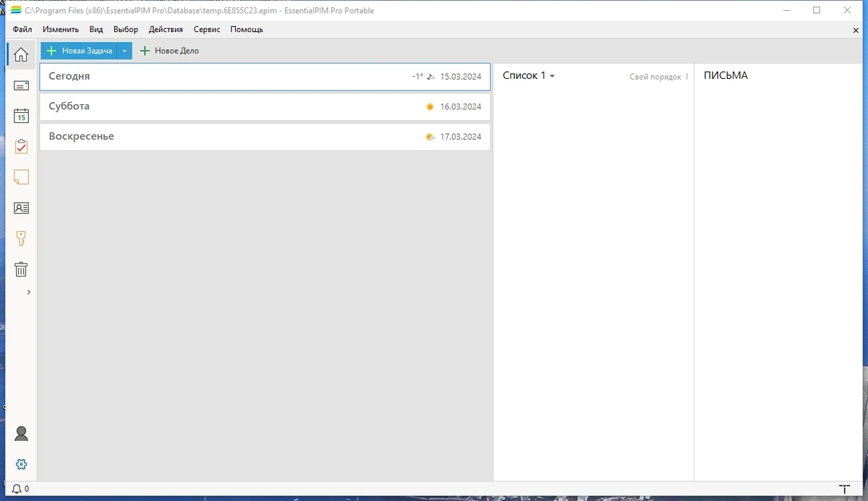868x501 pixels.
Task: Expand the sidebar with the small chevron
Action: point(29,292)
